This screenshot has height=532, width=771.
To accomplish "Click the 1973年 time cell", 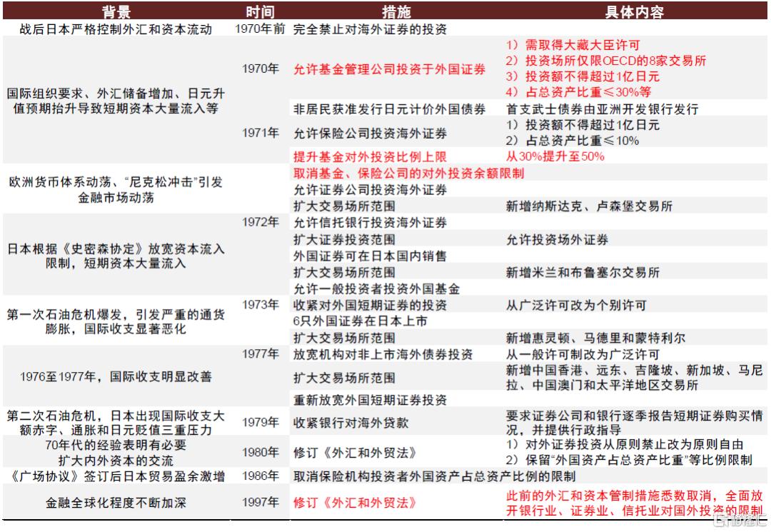I will 260,304.
